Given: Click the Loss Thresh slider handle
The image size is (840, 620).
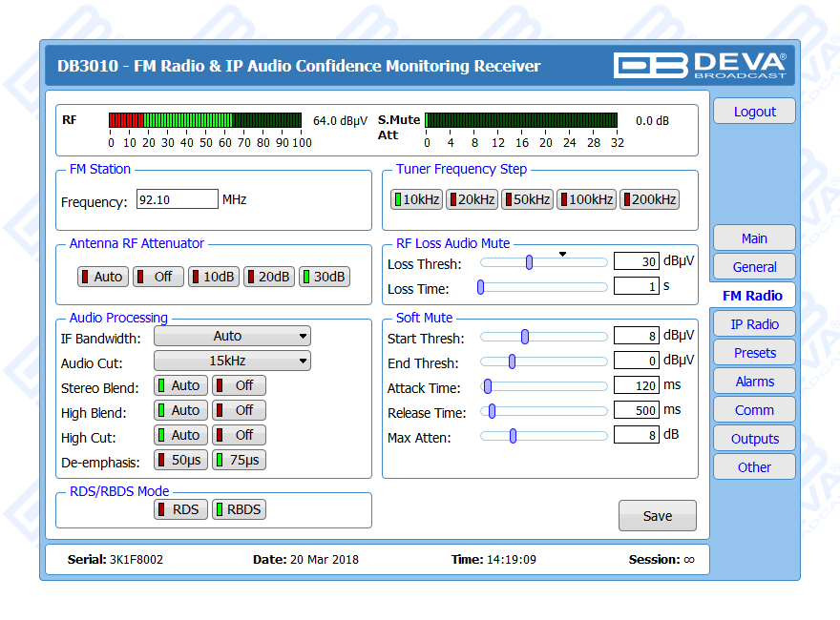Looking at the screenshot, I should (529, 262).
